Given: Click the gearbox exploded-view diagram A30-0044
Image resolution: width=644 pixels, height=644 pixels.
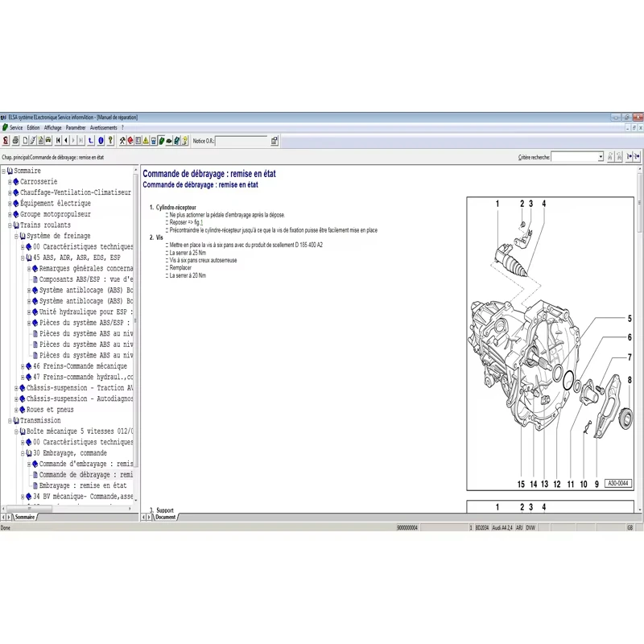Looking at the screenshot, I should 551,344.
